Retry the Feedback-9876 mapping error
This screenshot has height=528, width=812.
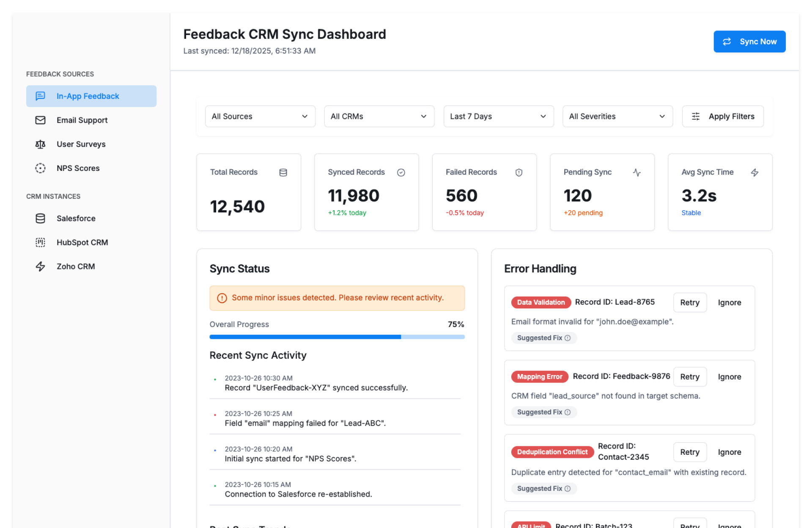[x=689, y=377]
